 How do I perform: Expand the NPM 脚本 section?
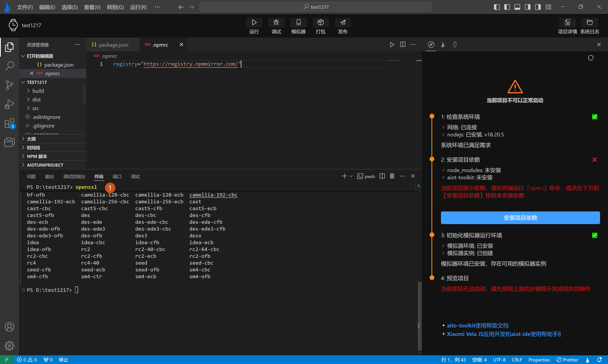[37, 156]
